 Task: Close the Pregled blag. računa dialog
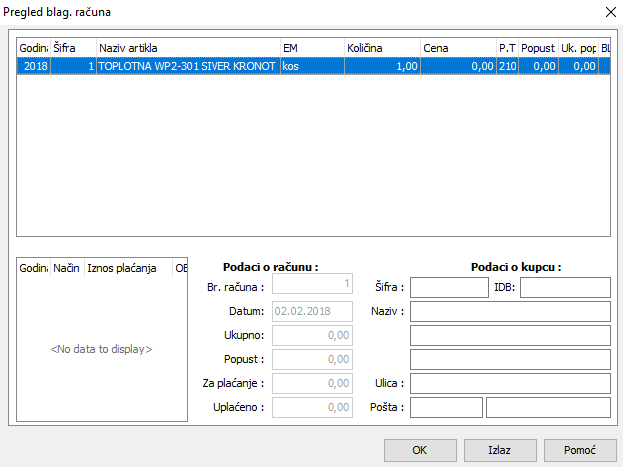[605, 12]
